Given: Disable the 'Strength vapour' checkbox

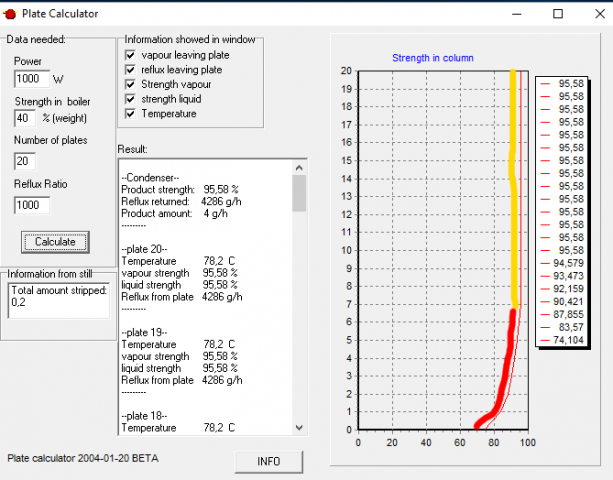Looking at the screenshot, I should 130,85.
